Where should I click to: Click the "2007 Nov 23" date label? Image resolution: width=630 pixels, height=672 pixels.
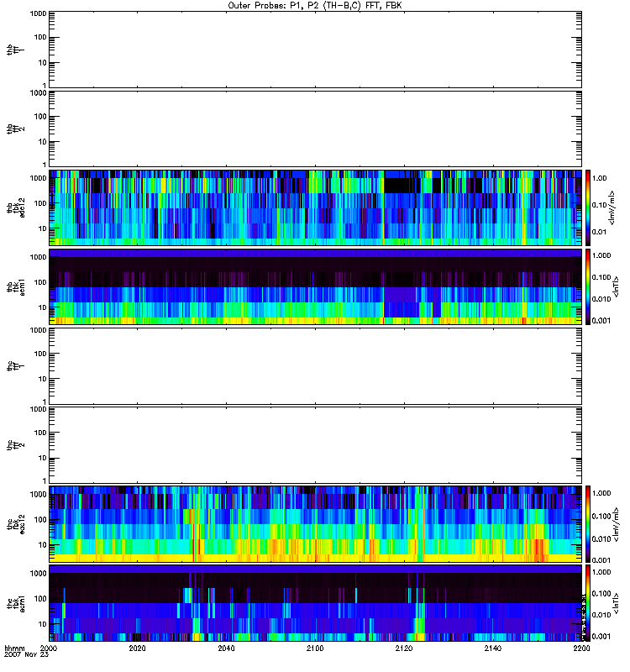pyautogui.click(x=27, y=654)
